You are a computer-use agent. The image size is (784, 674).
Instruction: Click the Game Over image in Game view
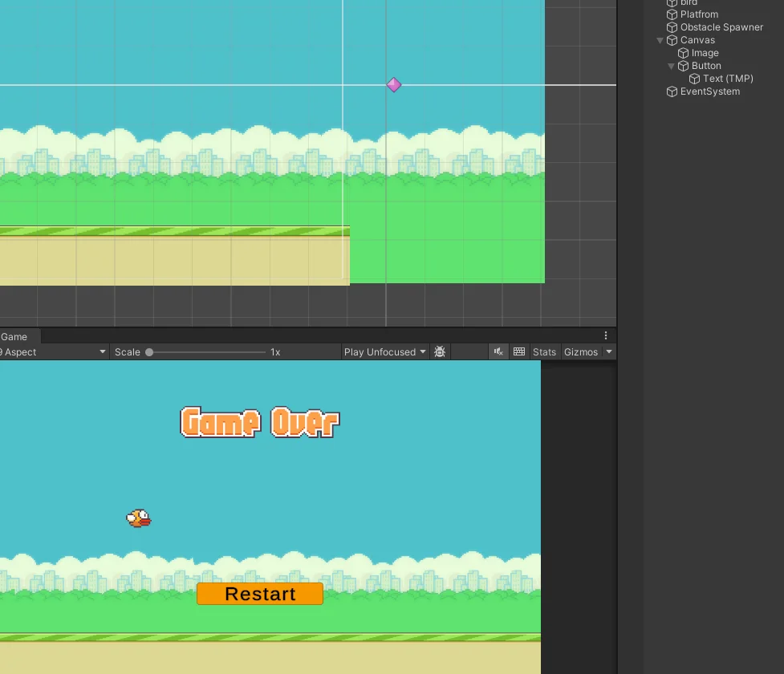260,422
